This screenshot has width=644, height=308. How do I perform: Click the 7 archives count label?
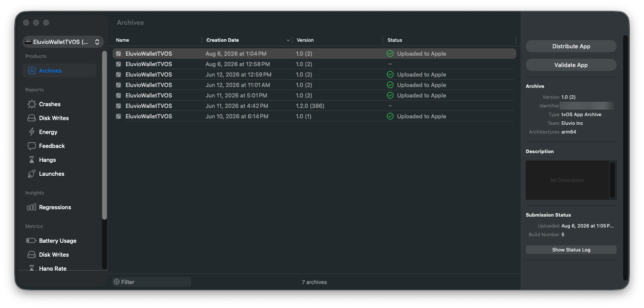(314, 282)
